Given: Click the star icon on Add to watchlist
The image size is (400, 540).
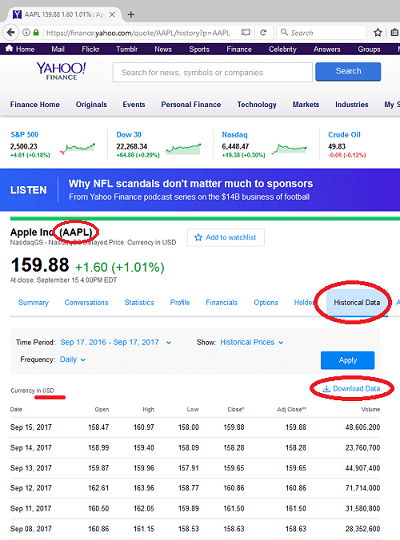Looking at the screenshot, I should point(198,238).
